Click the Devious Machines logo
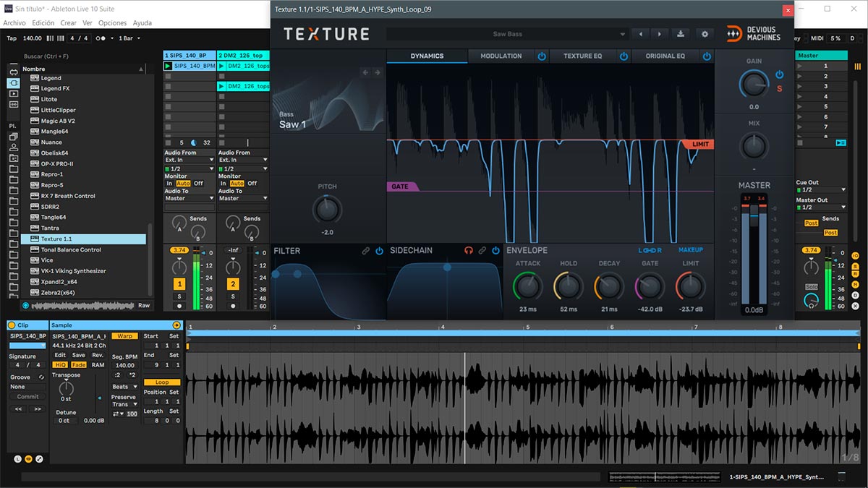The width and height of the screenshot is (868, 488). [753, 33]
